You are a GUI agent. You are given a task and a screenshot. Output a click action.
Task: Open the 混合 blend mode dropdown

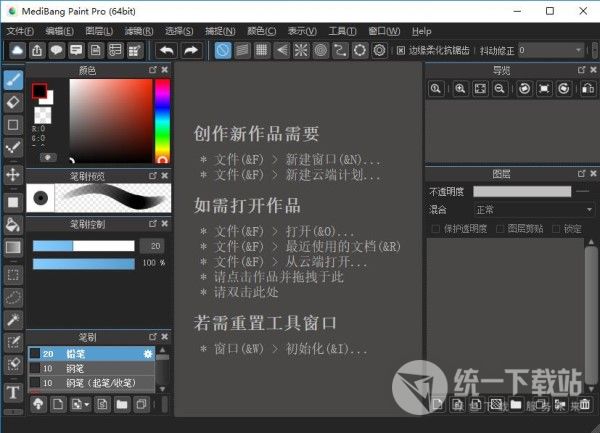coord(533,210)
